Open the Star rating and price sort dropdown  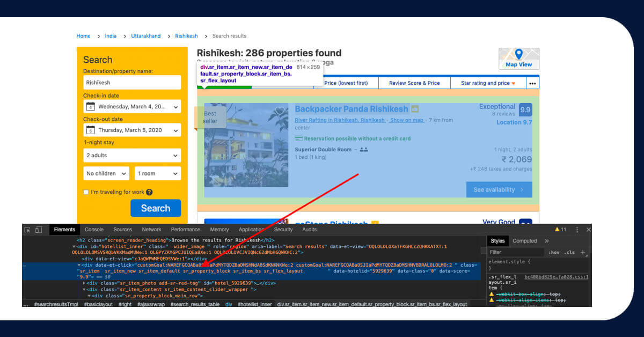coord(488,83)
